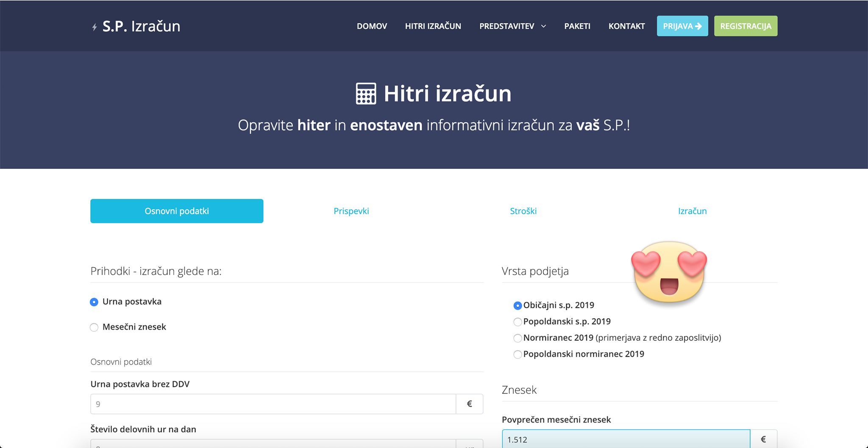Viewport: 868px width, 448px height.
Task: Choose Popoldanski normiranec 2019 option
Action: pyautogui.click(x=517, y=354)
